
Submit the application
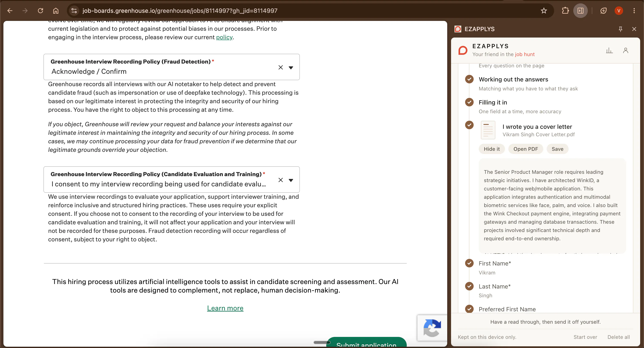366,342
